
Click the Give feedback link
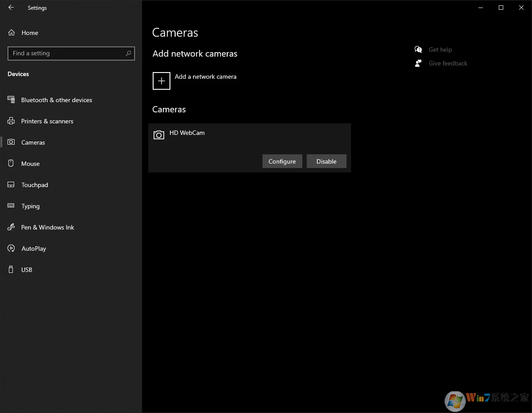[447, 63]
